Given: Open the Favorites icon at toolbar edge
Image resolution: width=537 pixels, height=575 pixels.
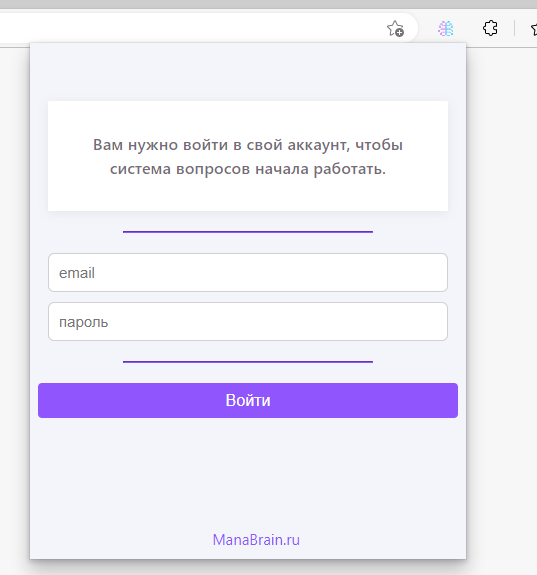Looking at the screenshot, I should click(x=534, y=29).
